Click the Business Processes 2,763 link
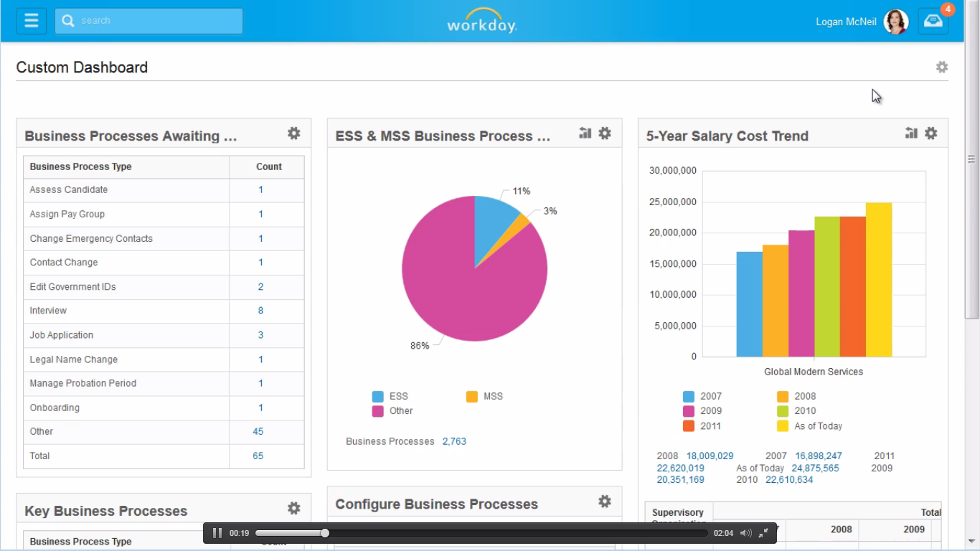 pyautogui.click(x=454, y=441)
